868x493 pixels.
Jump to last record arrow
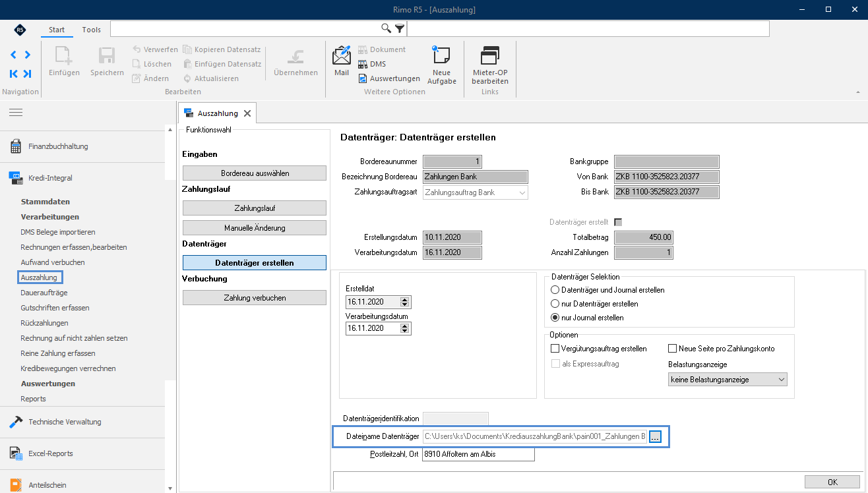[x=27, y=73]
